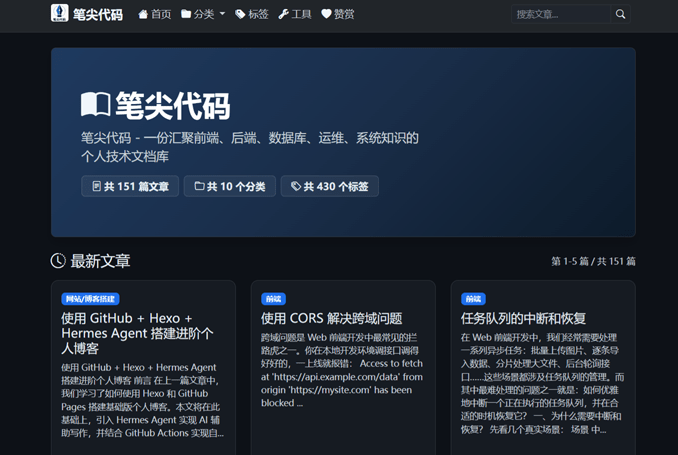This screenshot has width=678, height=455.
Task: Click the tag icon beside 标签
Action: tap(240, 15)
